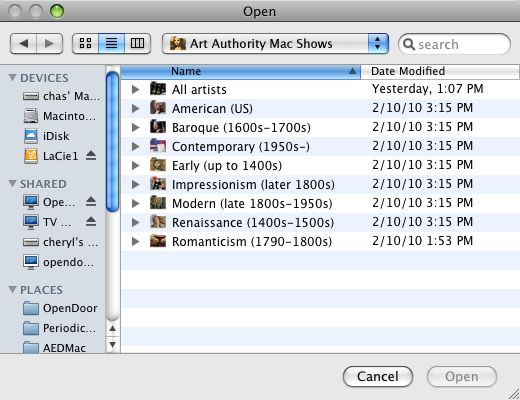
Task: Click the All artists folder icon
Action: (158, 89)
